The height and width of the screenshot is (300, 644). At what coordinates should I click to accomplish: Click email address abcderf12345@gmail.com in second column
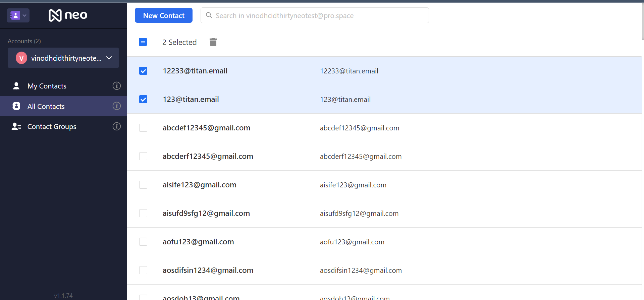361,156
